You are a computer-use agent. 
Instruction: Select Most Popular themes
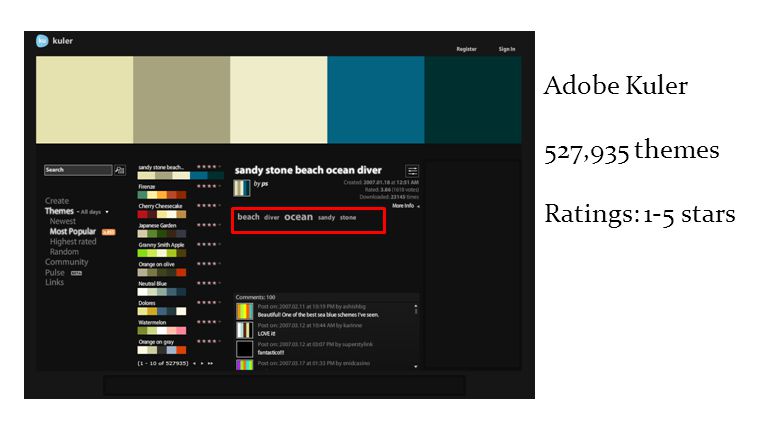(x=72, y=232)
